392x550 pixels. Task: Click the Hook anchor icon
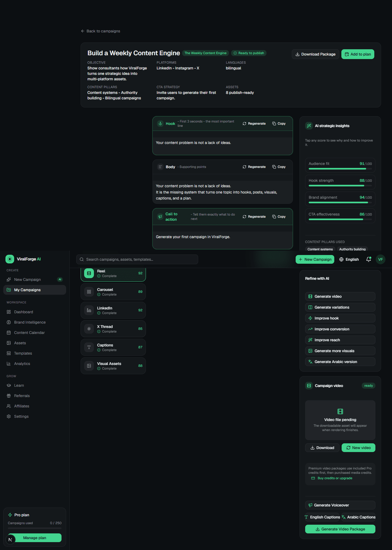point(160,124)
